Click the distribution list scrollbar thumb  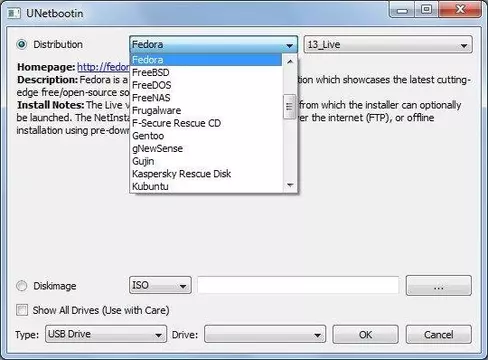289,107
